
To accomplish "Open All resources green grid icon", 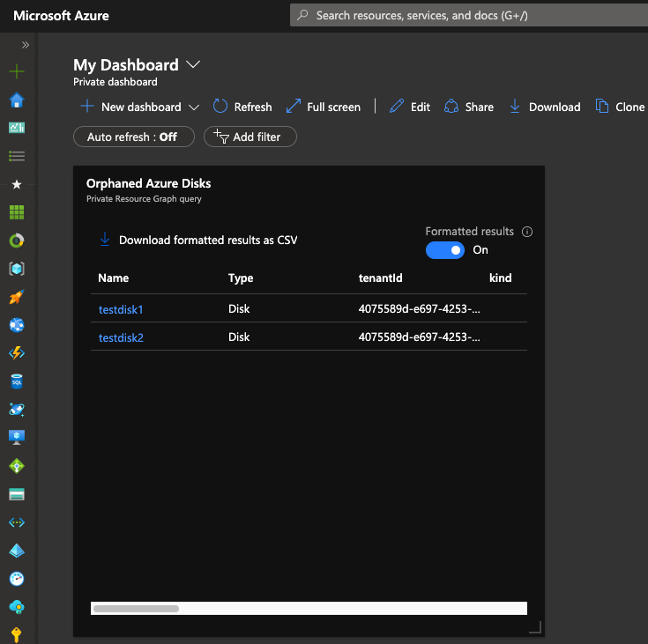I will [17, 212].
